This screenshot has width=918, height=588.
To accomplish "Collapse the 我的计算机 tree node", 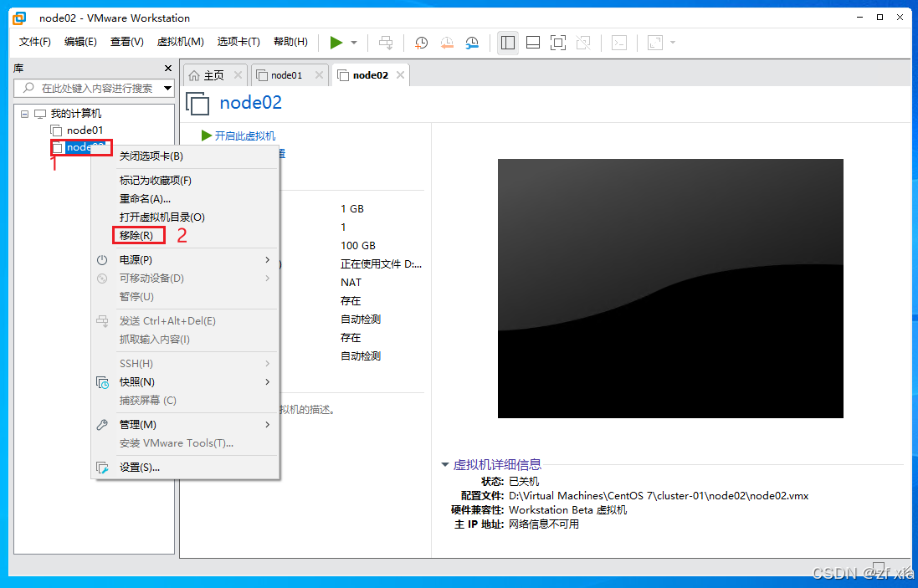I will [x=24, y=114].
